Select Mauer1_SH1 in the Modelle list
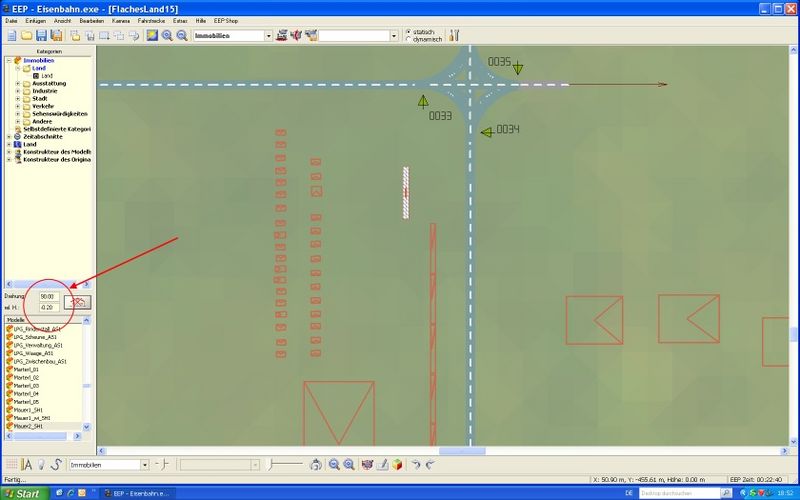The height and width of the screenshot is (500, 800). pyautogui.click(x=28, y=410)
